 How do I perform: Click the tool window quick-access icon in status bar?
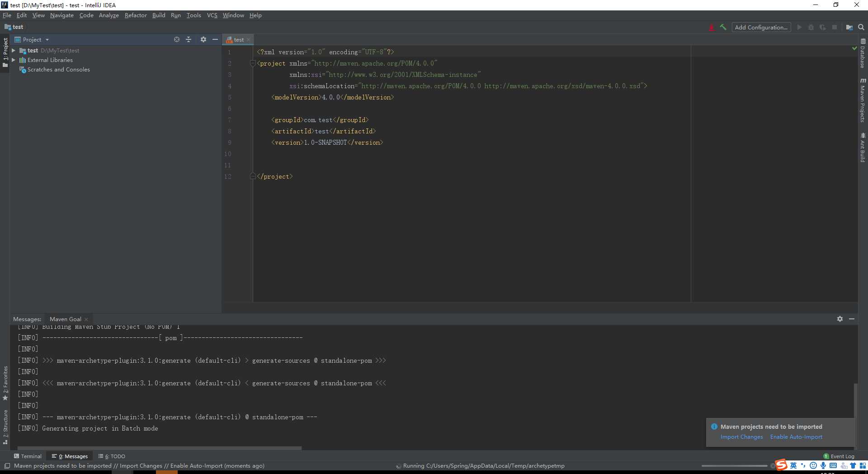7,466
